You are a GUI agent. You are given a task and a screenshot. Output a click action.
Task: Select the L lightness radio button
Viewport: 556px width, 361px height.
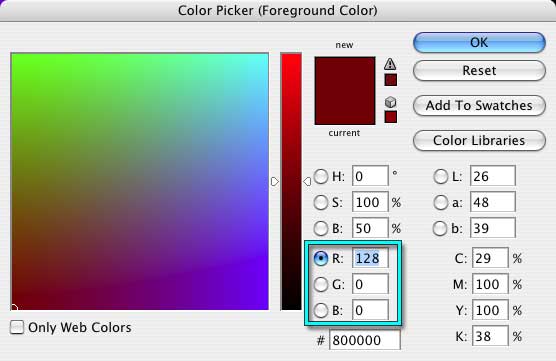[x=441, y=176]
